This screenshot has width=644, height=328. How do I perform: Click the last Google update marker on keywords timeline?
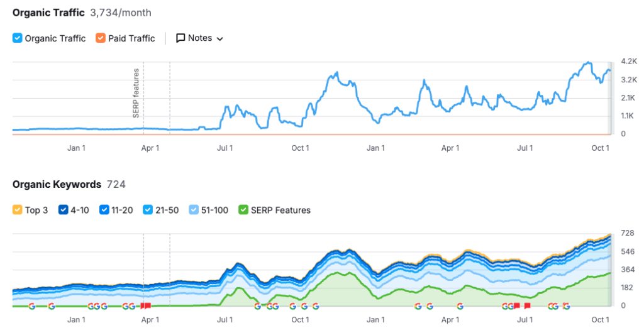[567, 306]
